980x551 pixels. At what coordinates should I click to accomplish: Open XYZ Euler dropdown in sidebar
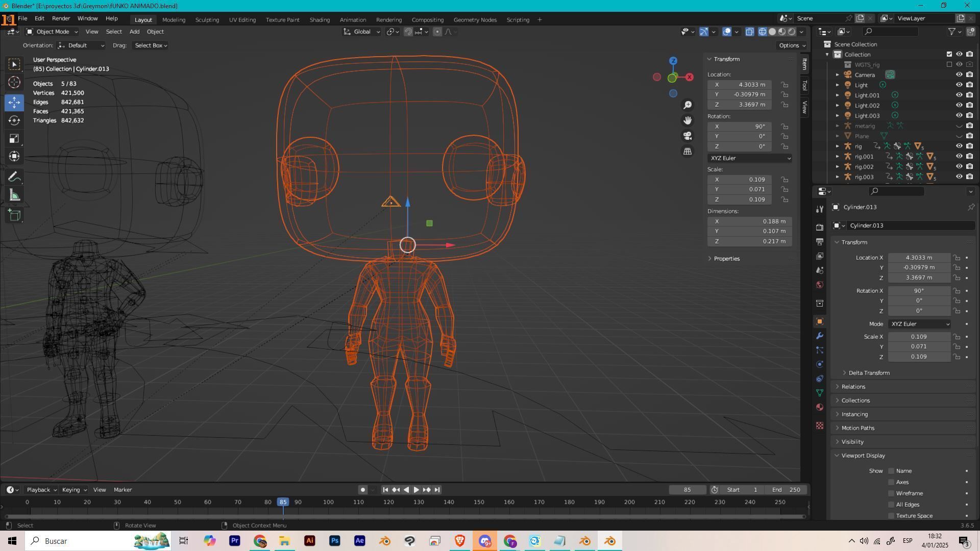click(749, 158)
